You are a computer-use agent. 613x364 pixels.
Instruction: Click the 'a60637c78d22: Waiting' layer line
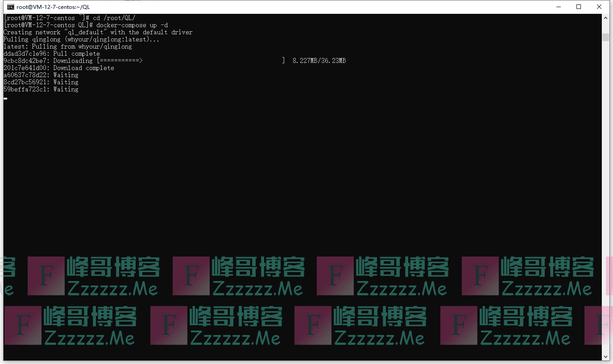pos(41,75)
